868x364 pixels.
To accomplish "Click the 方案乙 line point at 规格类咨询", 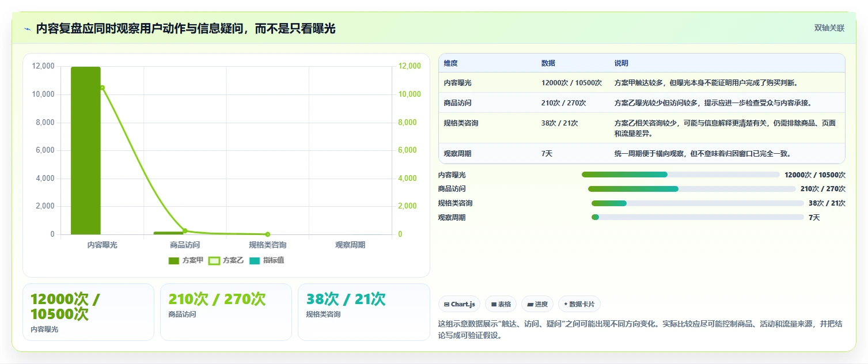I will [267, 234].
